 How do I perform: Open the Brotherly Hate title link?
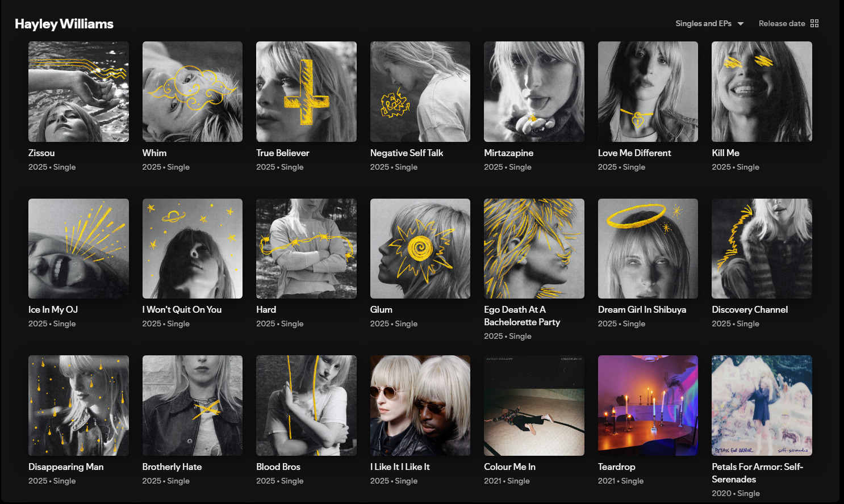(x=172, y=467)
